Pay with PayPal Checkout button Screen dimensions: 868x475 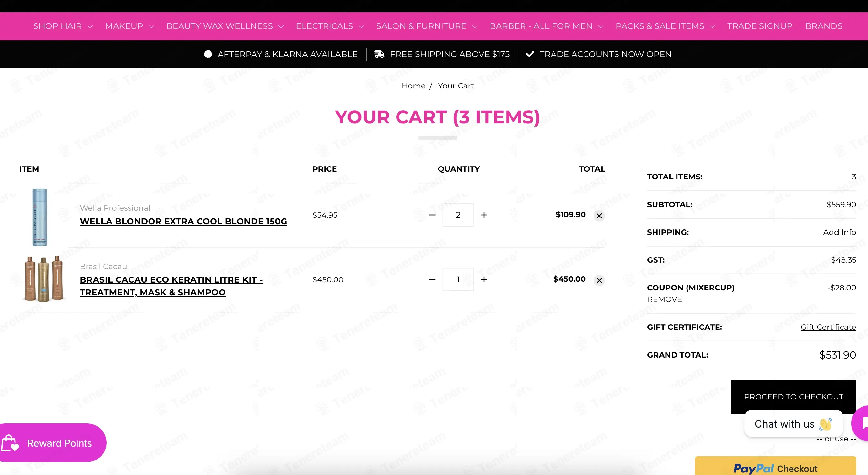coord(775,466)
